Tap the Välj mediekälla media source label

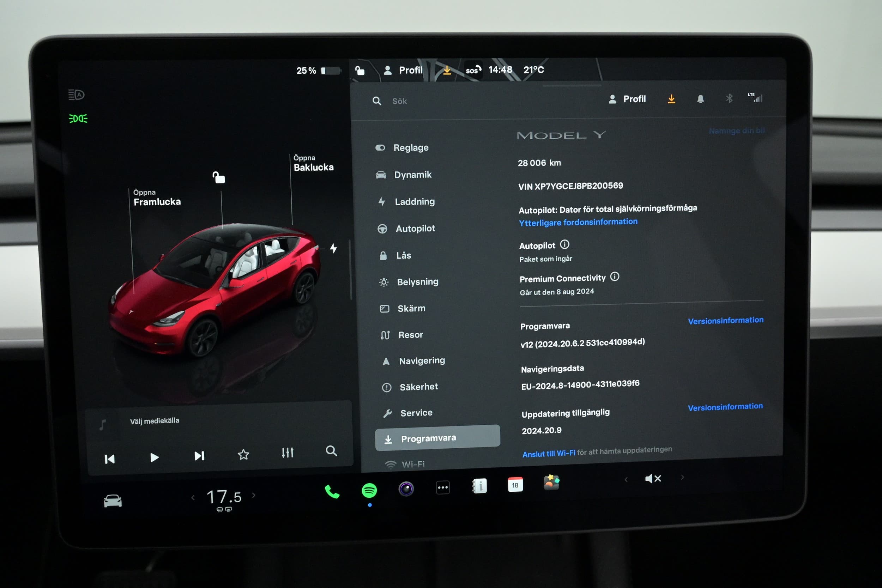155,421
